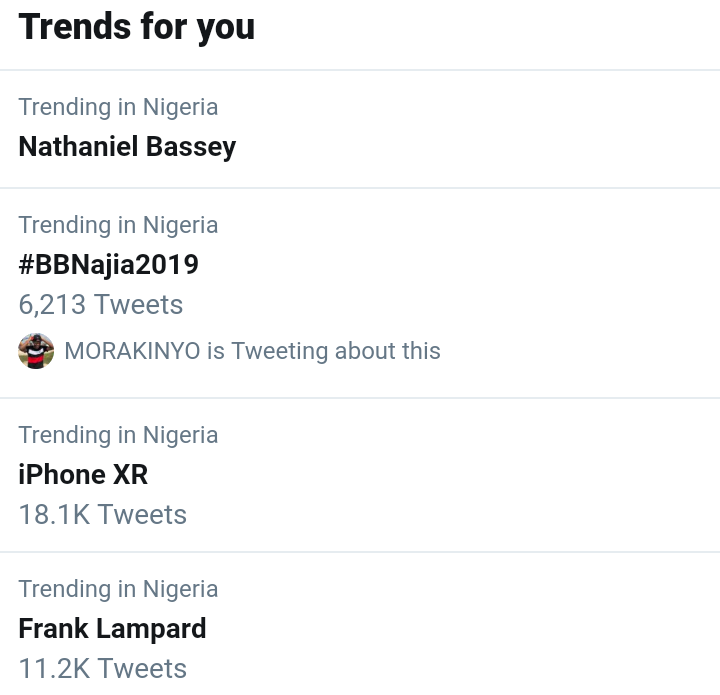Click MORAKINYO's profile avatar
The width and height of the screenshot is (720, 695).
click(x=36, y=351)
